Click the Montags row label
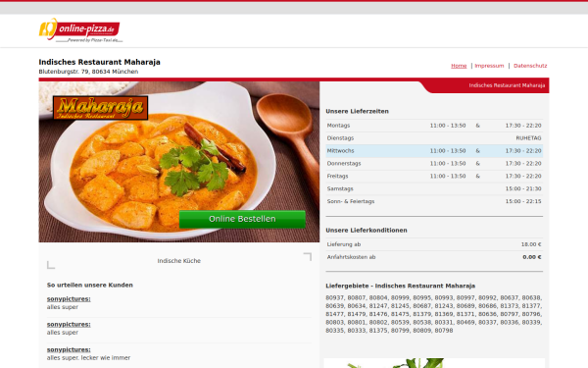This screenshot has width=588, height=368. 338,126
